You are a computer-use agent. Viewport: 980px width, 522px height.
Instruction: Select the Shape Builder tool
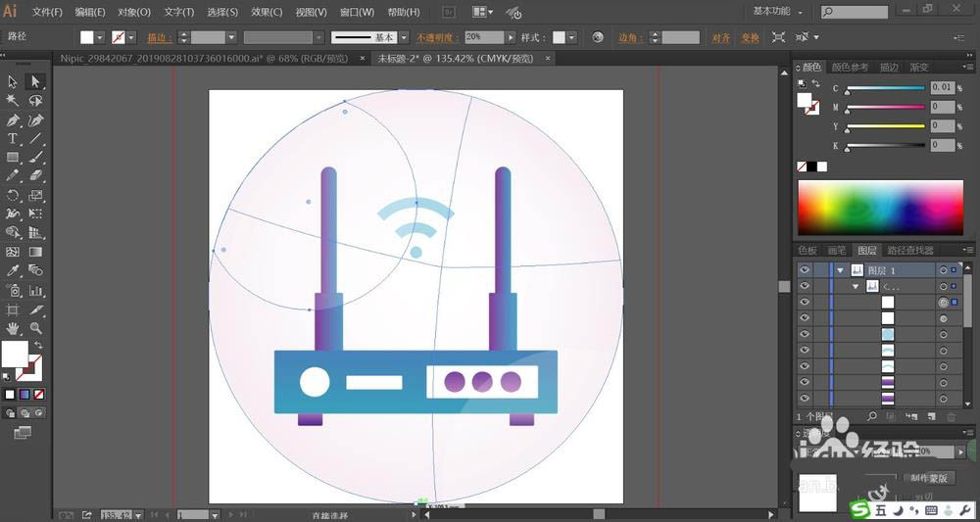pos(13,233)
